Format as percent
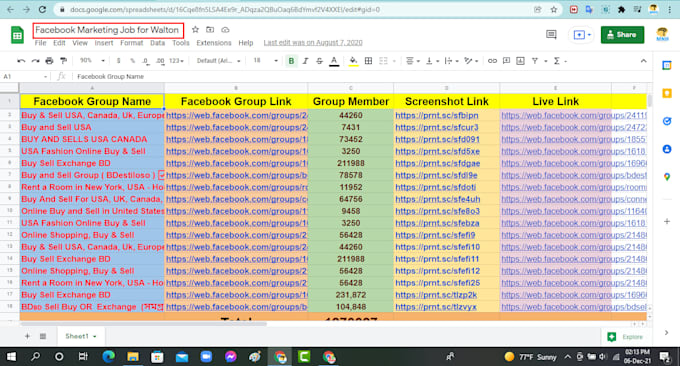 pyautogui.click(x=132, y=61)
